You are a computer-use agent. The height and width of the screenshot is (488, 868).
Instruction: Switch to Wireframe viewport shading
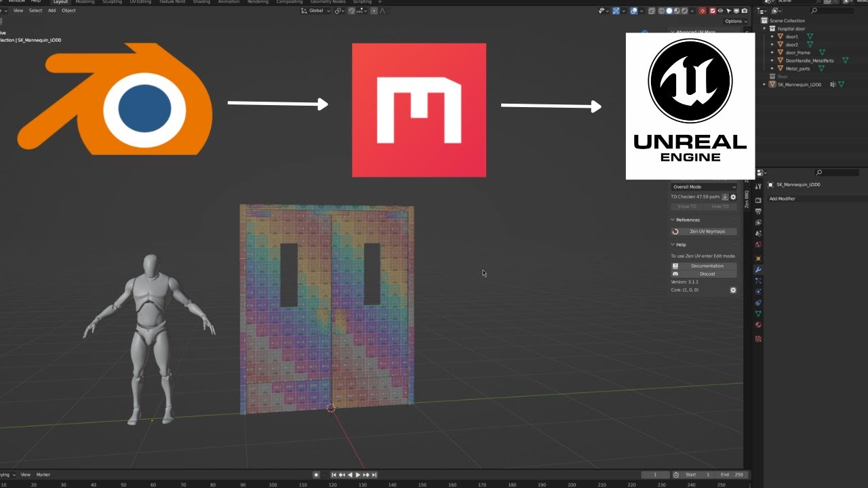pyautogui.click(x=661, y=11)
